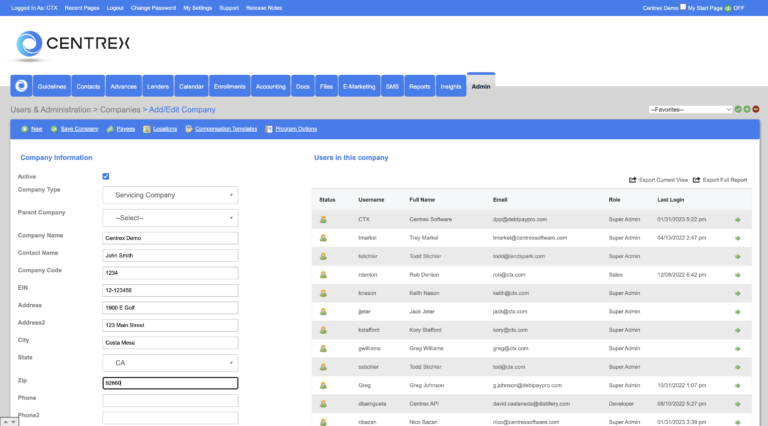Click the Compensation Templates icon

[189, 129]
